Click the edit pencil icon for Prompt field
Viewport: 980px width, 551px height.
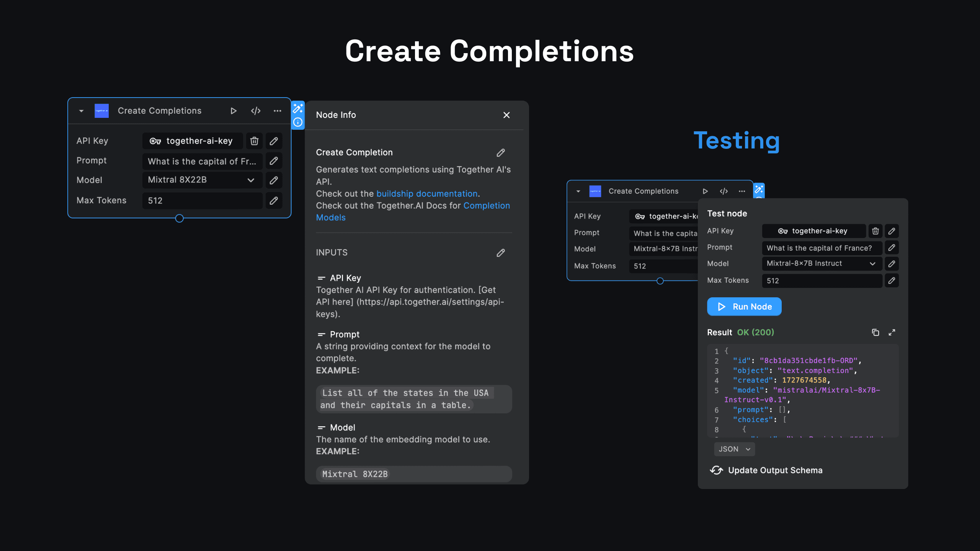[x=274, y=161]
